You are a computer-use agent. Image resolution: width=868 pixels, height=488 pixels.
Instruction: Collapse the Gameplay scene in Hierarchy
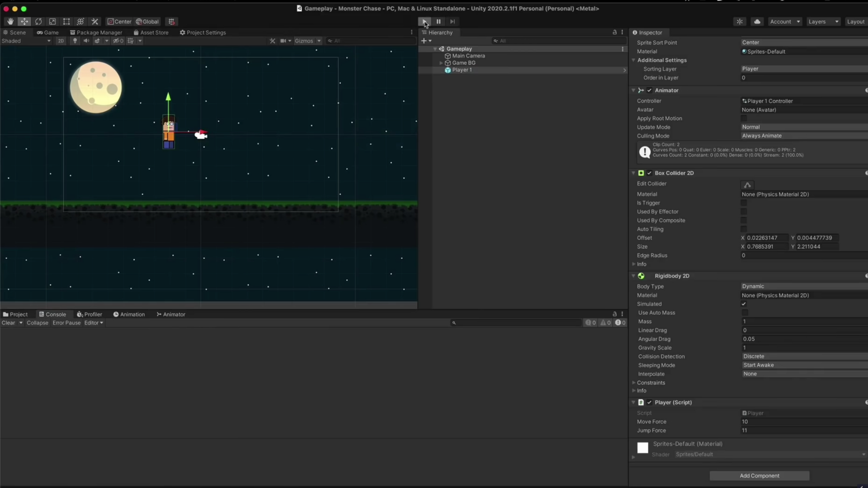pos(435,49)
